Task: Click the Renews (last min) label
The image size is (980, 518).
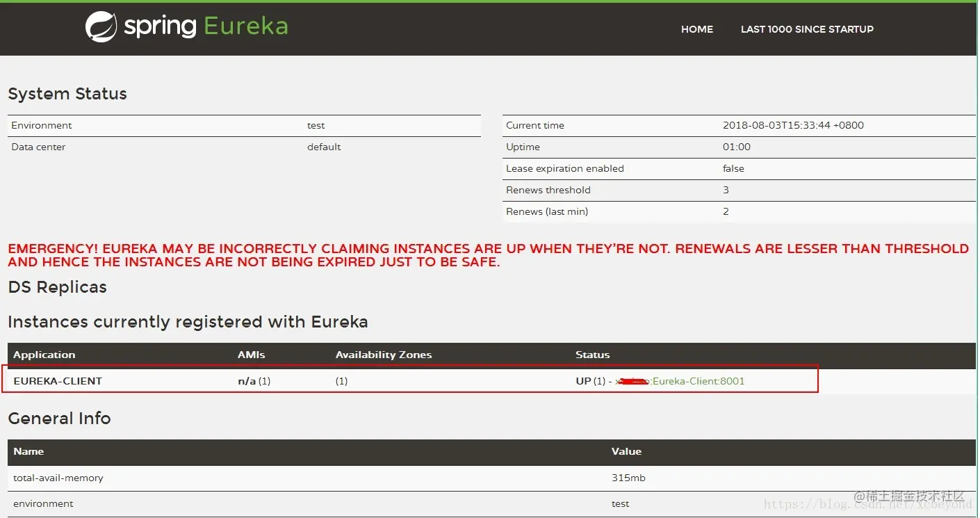Action: pyautogui.click(x=547, y=212)
